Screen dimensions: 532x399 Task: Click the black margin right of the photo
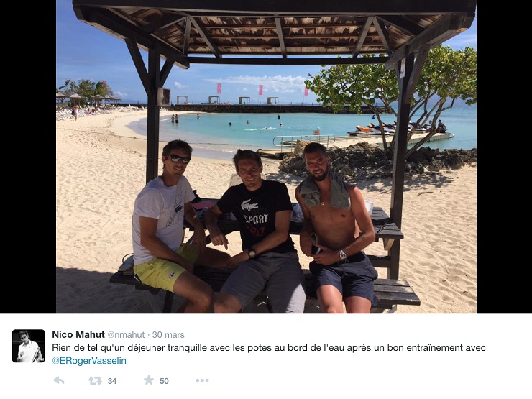pos(504,157)
